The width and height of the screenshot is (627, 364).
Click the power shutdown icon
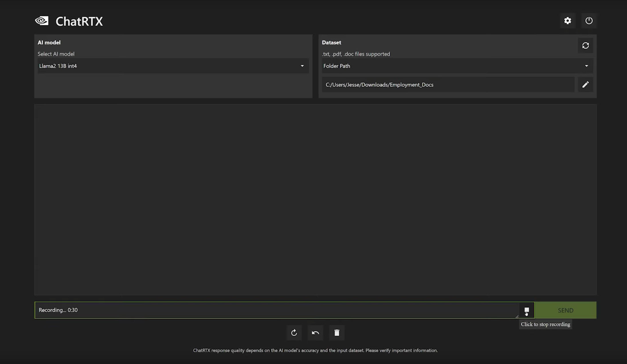pos(589,21)
